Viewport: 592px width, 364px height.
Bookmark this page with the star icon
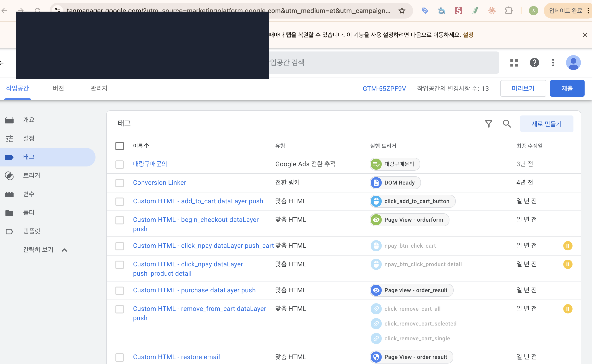pyautogui.click(x=402, y=11)
